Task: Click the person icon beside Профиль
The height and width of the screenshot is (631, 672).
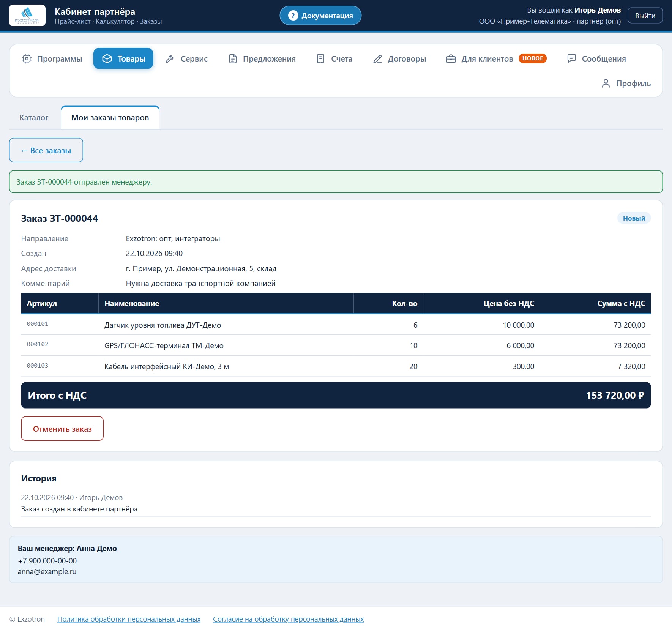Action: 606,84
